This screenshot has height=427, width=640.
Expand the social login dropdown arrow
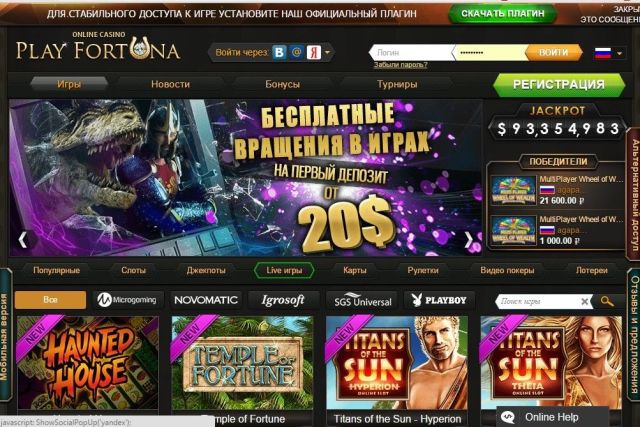(x=327, y=53)
